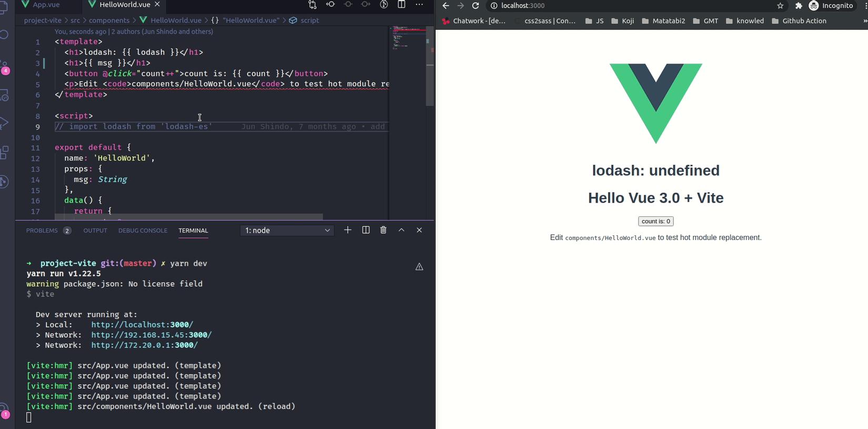This screenshot has height=429, width=868.
Task: Open the Koji bookmarks folder
Action: coord(622,21)
